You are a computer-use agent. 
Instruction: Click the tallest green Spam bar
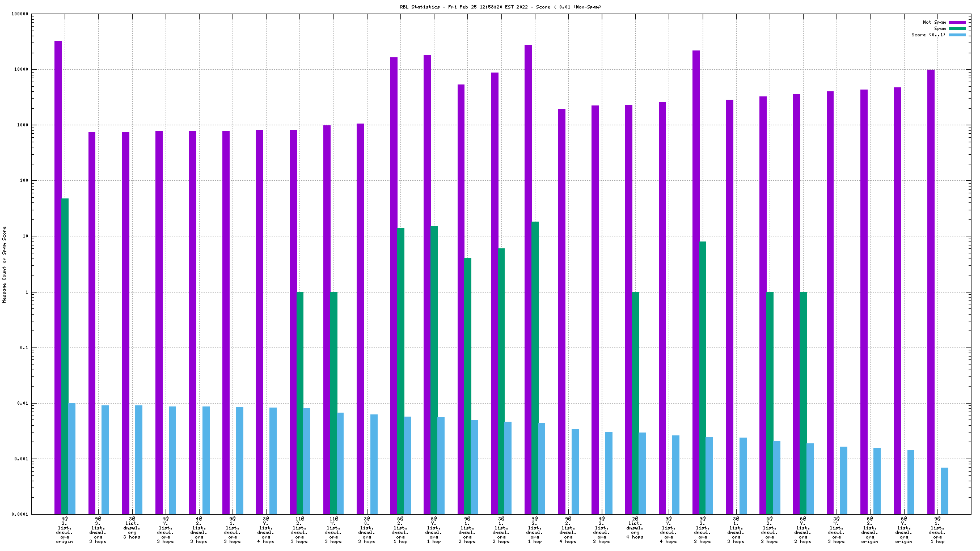tap(65, 356)
